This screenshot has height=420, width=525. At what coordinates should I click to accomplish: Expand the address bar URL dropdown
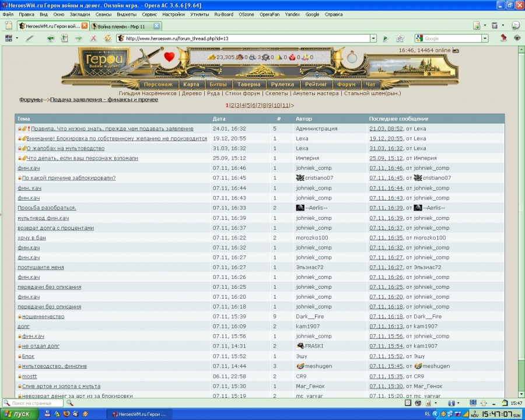pos(373,38)
